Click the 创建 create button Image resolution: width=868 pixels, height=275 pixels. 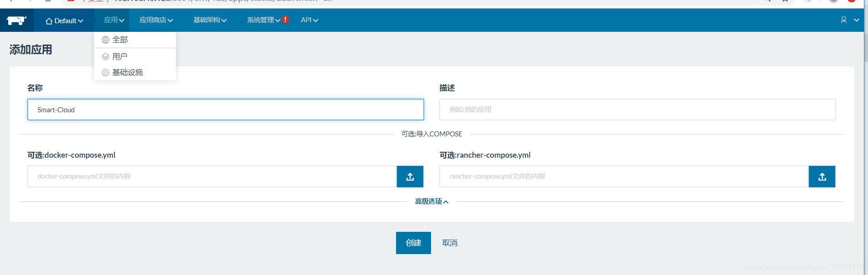413,243
